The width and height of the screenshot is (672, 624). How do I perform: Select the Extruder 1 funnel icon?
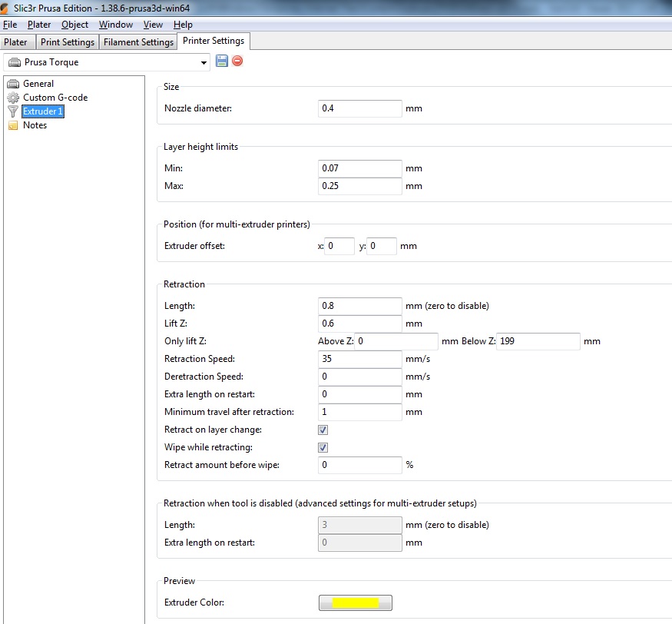click(13, 111)
